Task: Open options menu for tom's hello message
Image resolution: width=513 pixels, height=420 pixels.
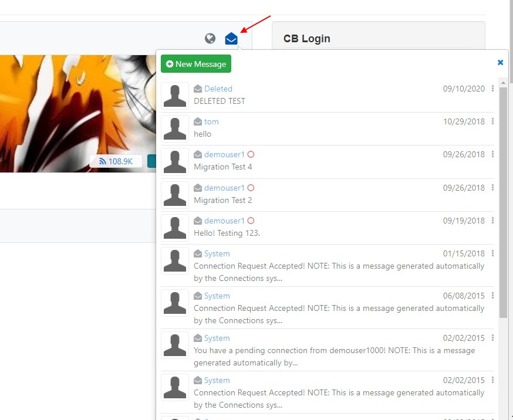Action: click(x=492, y=121)
